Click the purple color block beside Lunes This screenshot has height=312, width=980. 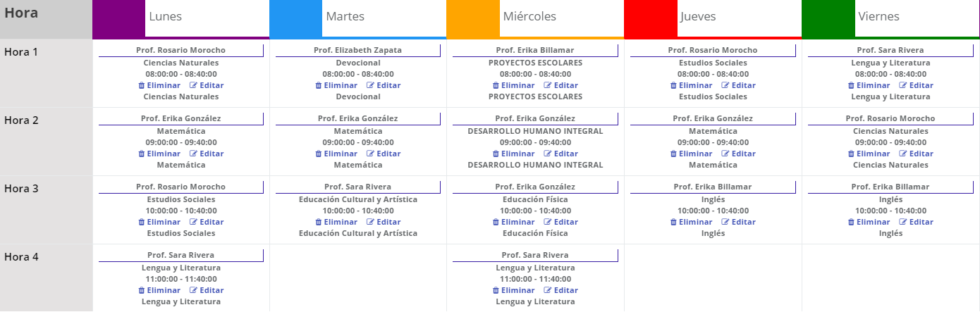118,18
